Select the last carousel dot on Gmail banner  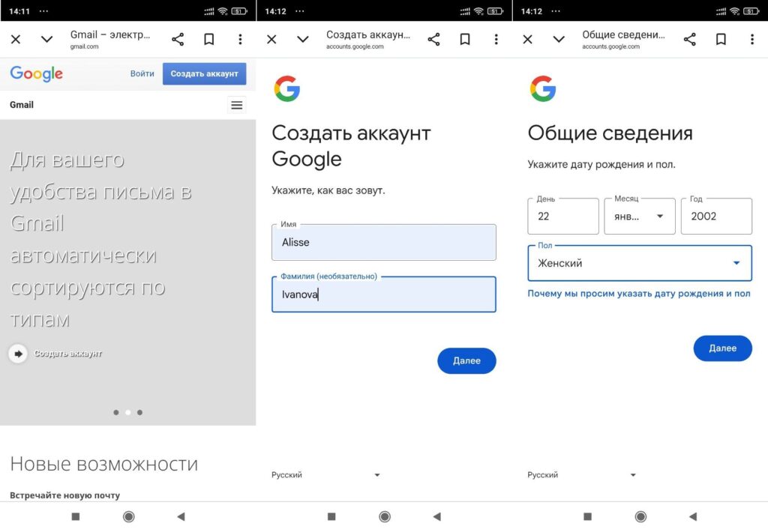click(139, 412)
